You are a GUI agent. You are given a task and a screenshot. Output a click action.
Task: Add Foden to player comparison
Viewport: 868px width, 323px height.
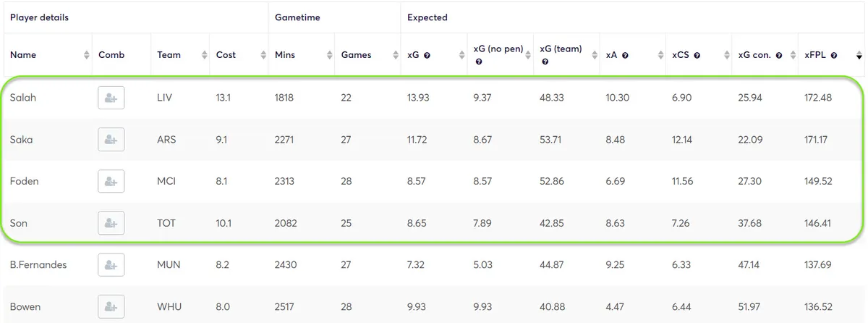tap(111, 181)
